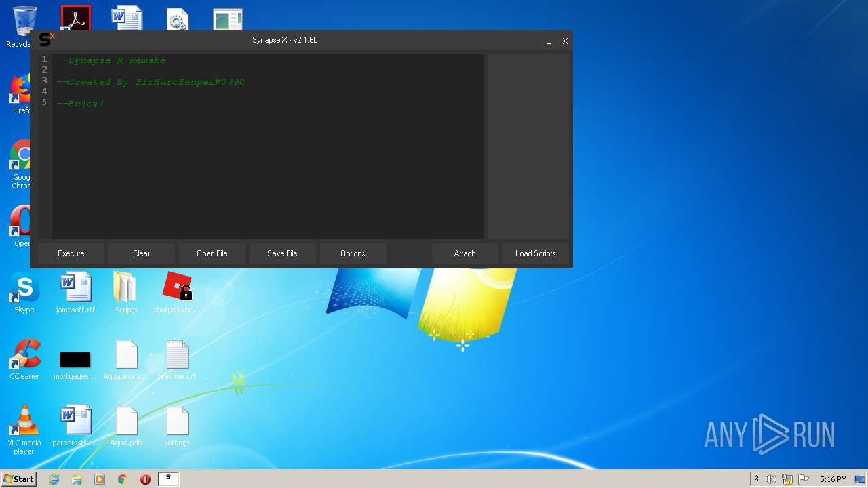Image resolution: width=868 pixels, height=488 pixels.
Task: Open the Action Center flag icon
Action: coord(804,479)
